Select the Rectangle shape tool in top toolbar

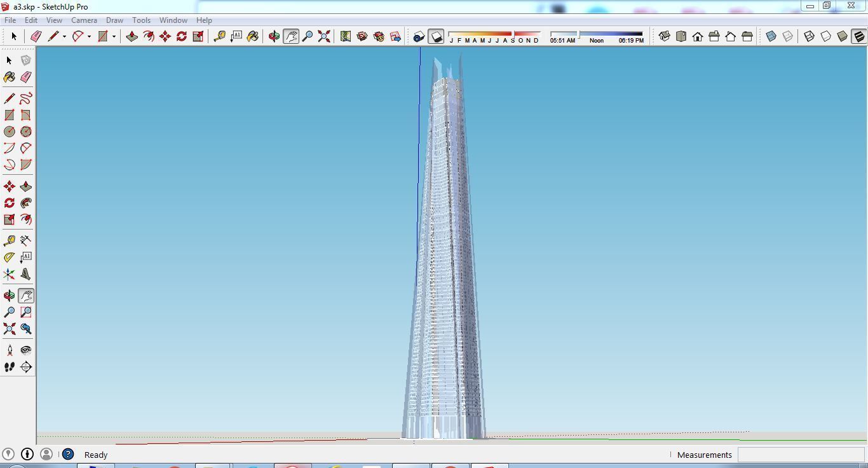(103, 37)
